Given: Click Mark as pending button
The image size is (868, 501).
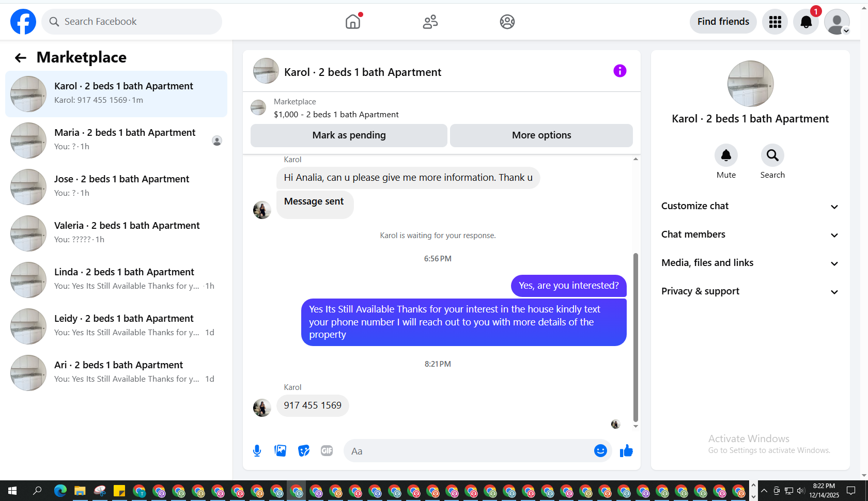Looking at the screenshot, I should (x=349, y=135).
